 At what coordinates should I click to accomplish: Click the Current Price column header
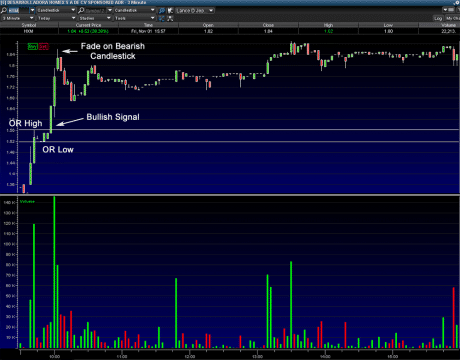tap(88, 25)
